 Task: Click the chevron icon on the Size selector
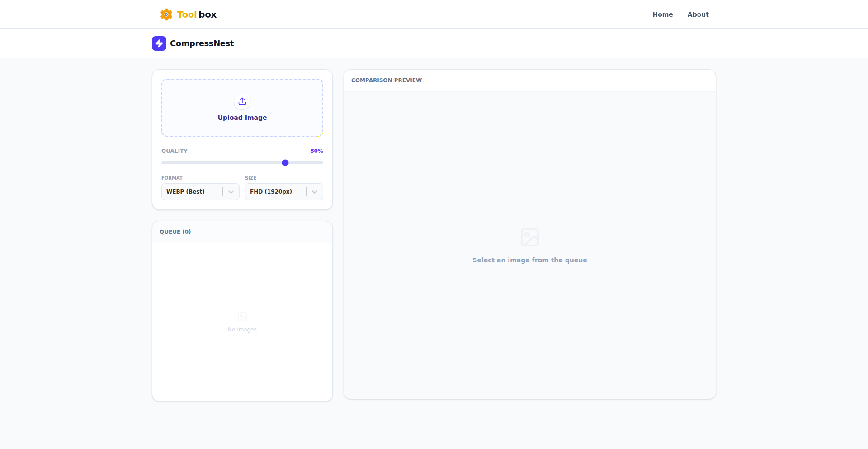pyautogui.click(x=315, y=192)
